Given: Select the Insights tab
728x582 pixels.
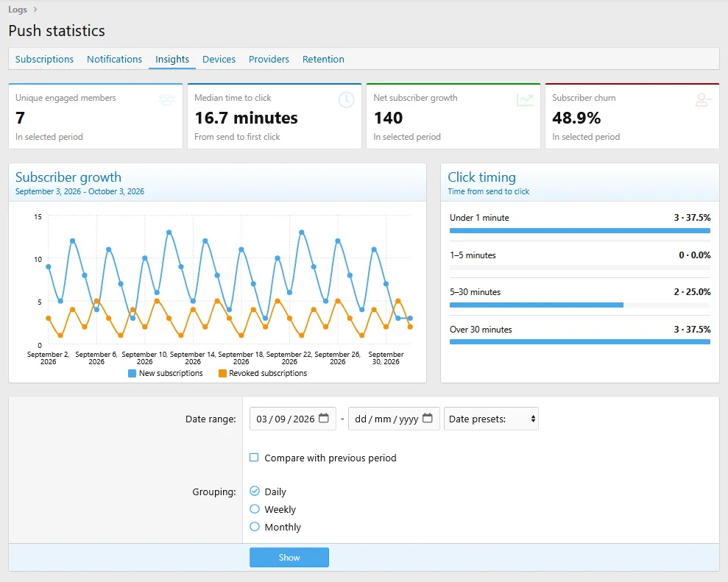Looking at the screenshot, I should coord(172,60).
